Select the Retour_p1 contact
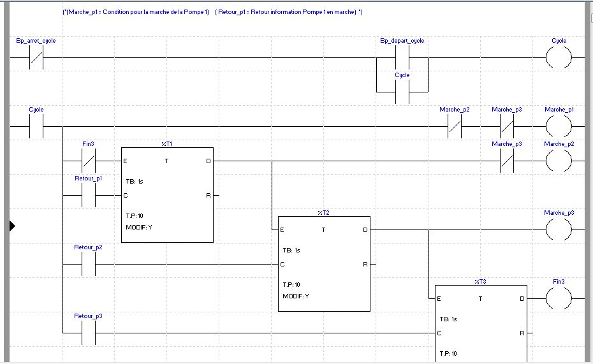Screen dimensions: 593x364 coord(88,196)
